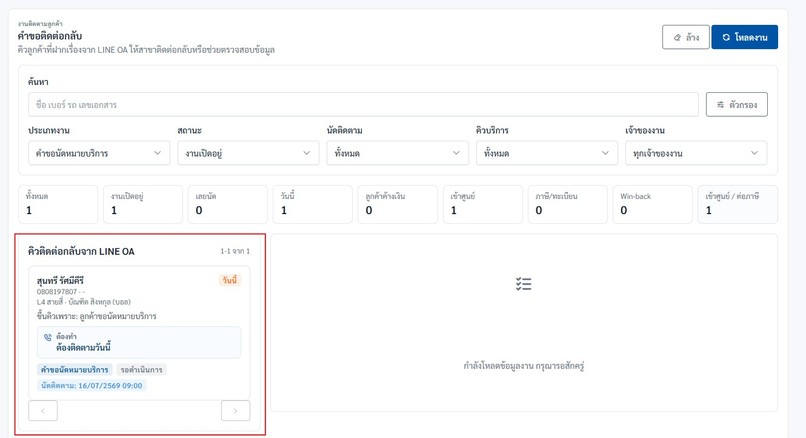806x438 pixels.
Task: Open the เจ้าของงาน dropdown
Action: (x=696, y=153)
